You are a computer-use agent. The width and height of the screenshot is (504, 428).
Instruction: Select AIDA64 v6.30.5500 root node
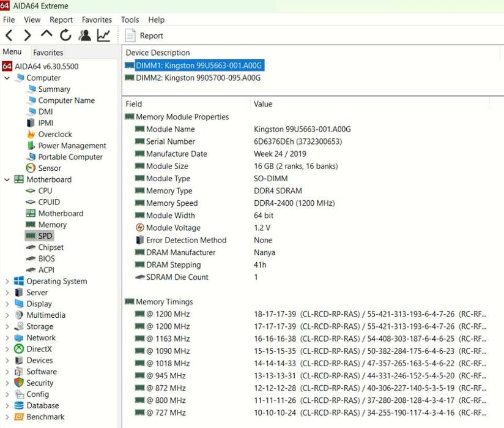pos(46,67)
